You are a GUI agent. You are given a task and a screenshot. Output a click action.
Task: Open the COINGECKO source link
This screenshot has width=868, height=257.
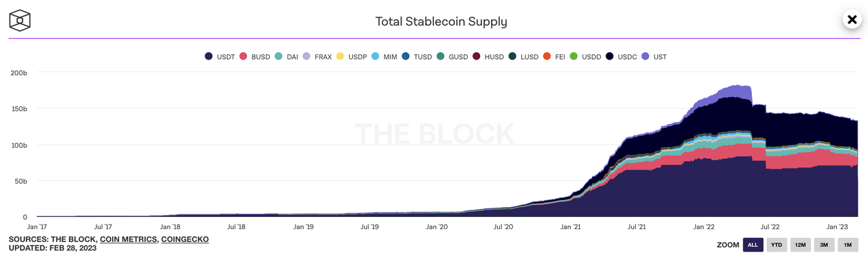tap(184, 239)
